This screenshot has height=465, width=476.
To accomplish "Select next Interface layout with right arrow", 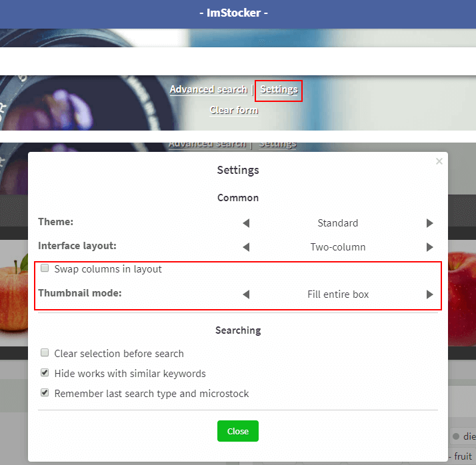I will (429, 247).
